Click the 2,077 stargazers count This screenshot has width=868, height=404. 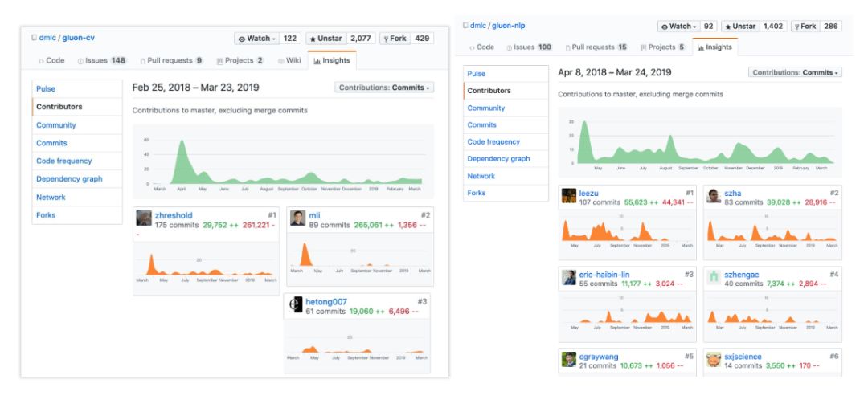point(361,39)
